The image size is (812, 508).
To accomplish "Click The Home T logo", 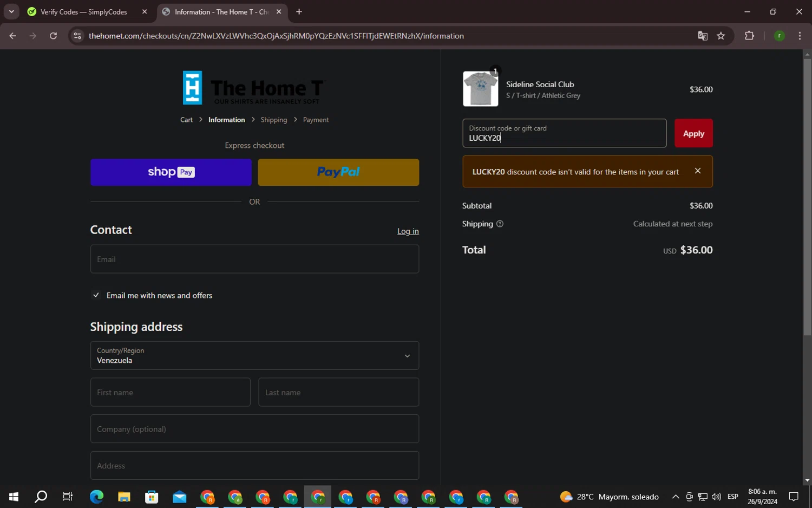I will click(x=254, y=88).
